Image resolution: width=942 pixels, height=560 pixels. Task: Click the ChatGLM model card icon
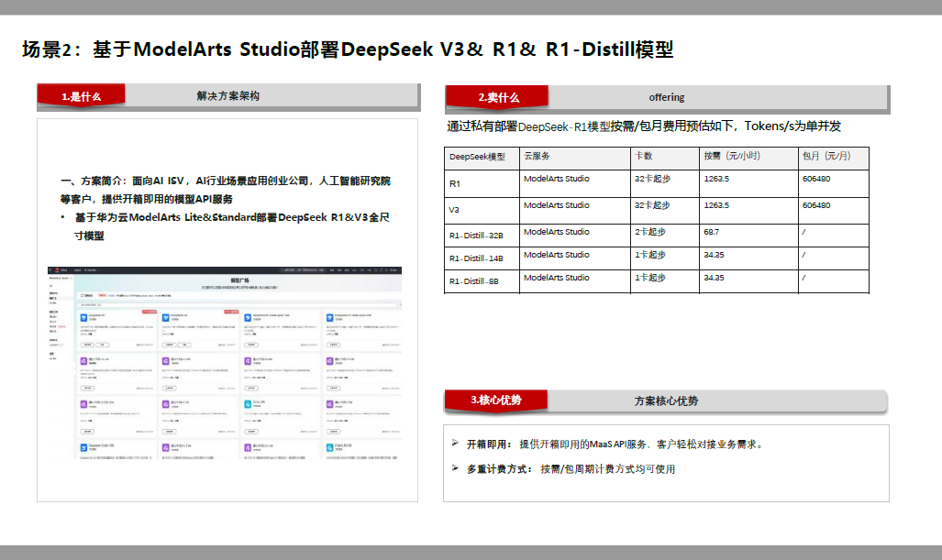click(x=330, y=448)
